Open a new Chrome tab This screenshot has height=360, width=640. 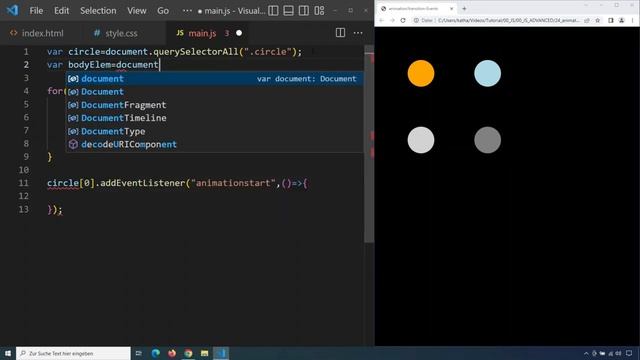[464, 9]
